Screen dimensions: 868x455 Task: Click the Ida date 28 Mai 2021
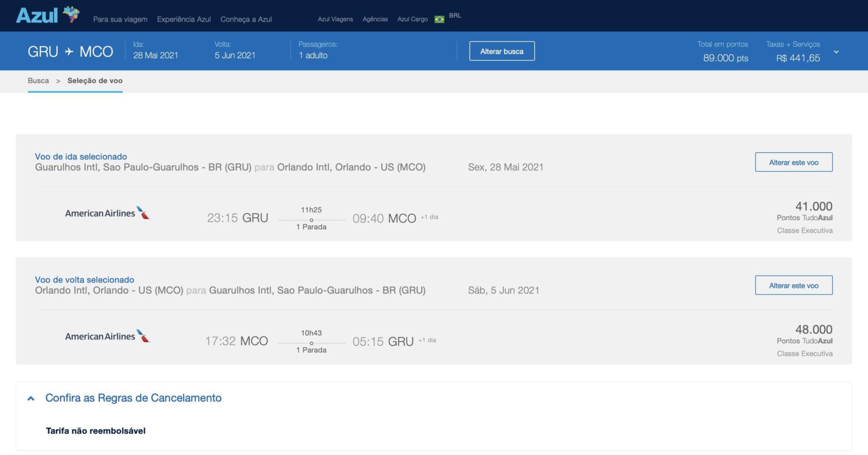(x=156, y=55)
